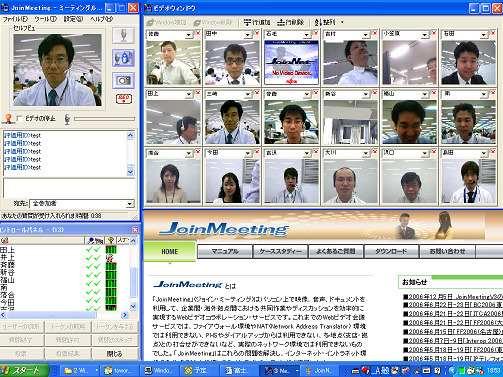Select 新谷 in the participant list
Viewport: 503px width, 377px height.
point(7,272)
